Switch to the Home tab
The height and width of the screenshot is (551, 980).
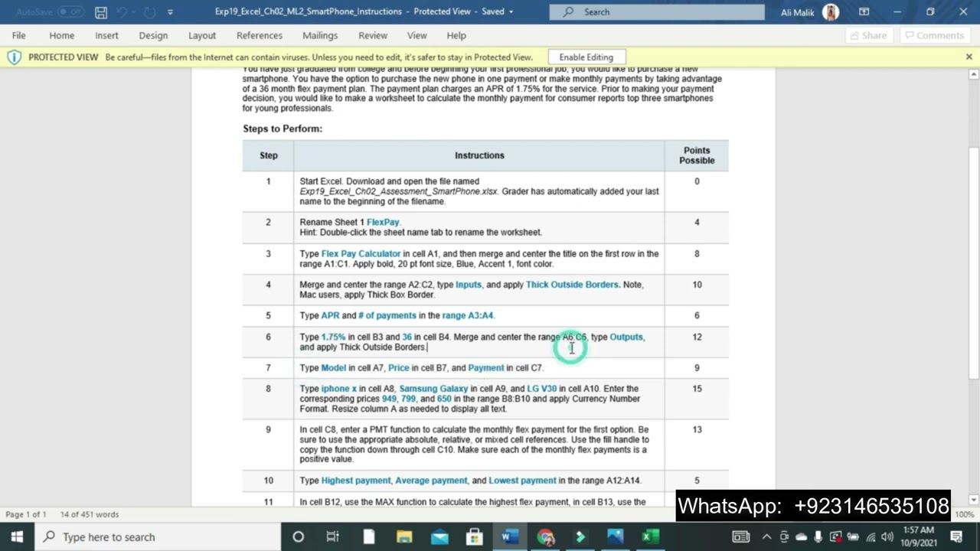(62, 35)
